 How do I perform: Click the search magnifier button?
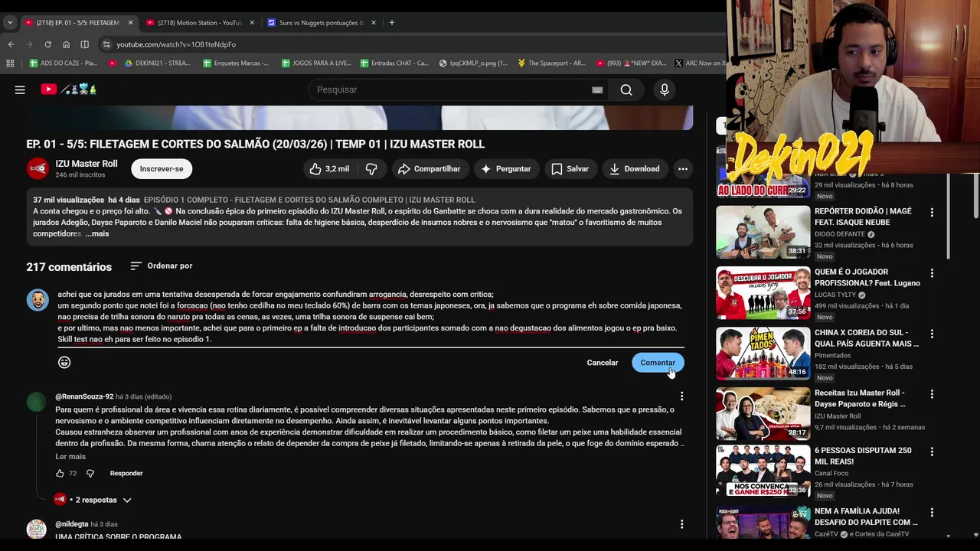[626, 90]
